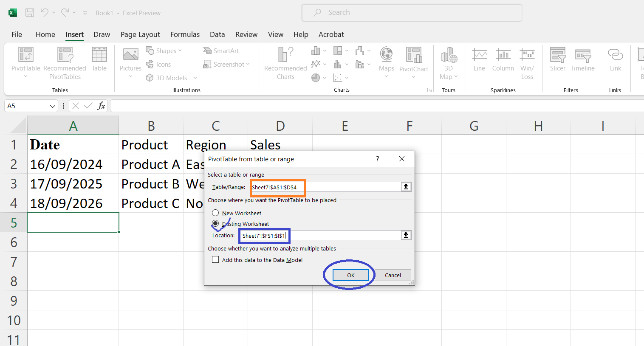Open the Pictures insert option
This screenshot has height=346, width=644.
click(x=130, y=63)
